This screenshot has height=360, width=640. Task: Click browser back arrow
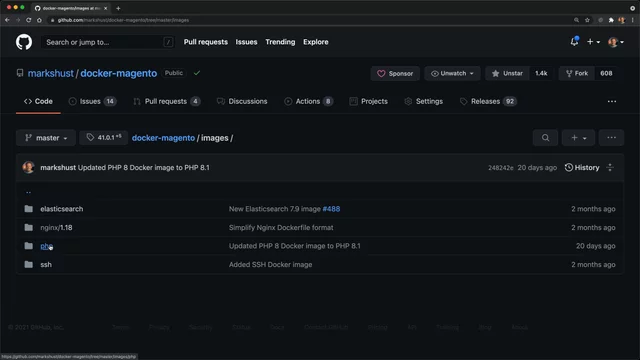click(x=7, y=20)
